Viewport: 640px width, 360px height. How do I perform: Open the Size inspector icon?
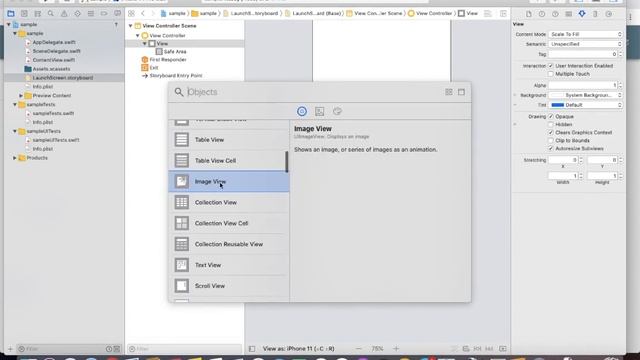coord(595,14)
